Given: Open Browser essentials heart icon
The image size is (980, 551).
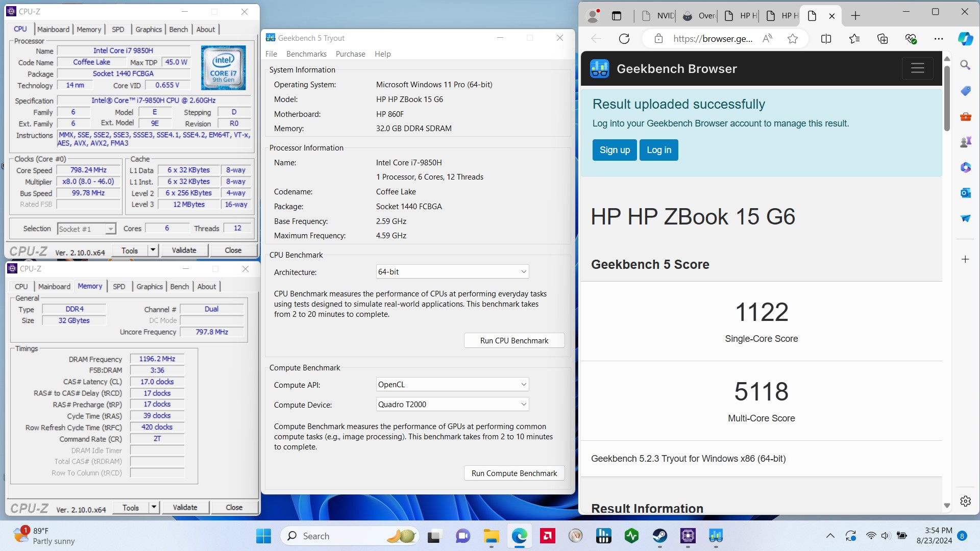Looking at the screenshot, I should tap(911, 39).
